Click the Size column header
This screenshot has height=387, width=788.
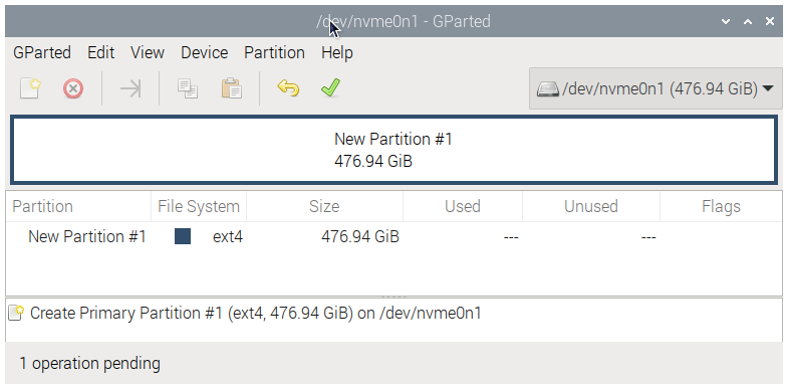coord(324,207)
